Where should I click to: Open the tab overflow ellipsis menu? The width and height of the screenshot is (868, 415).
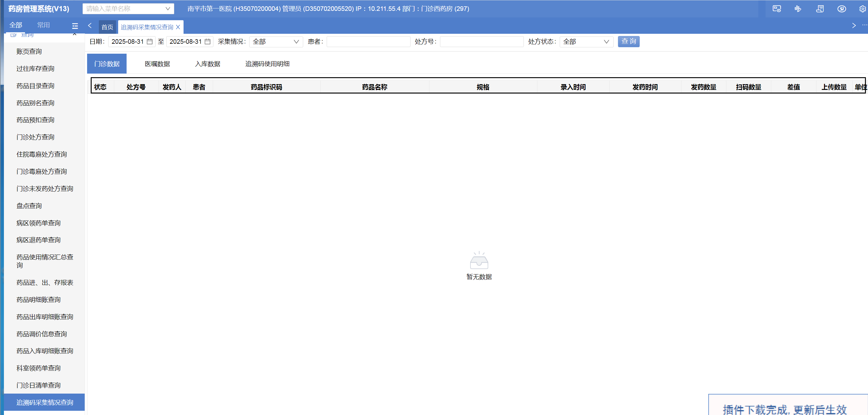coord(864,25)
